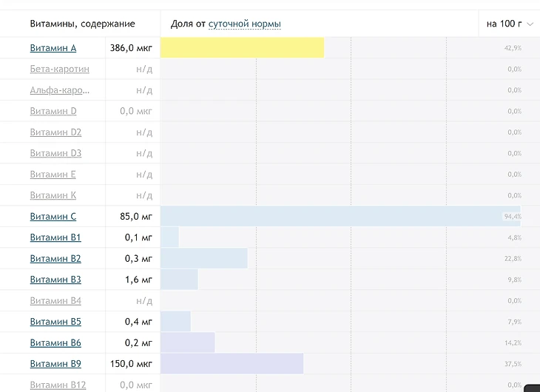The width and height of the screenshot is (540, 392).
Task: Click the Витамин D link
Action: coord(53,111)
